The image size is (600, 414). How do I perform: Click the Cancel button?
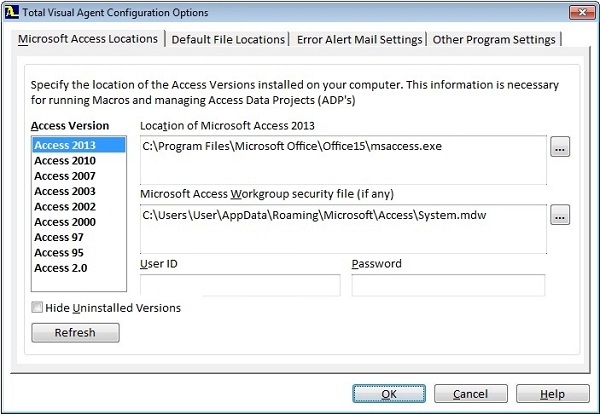tap(471, 394)
